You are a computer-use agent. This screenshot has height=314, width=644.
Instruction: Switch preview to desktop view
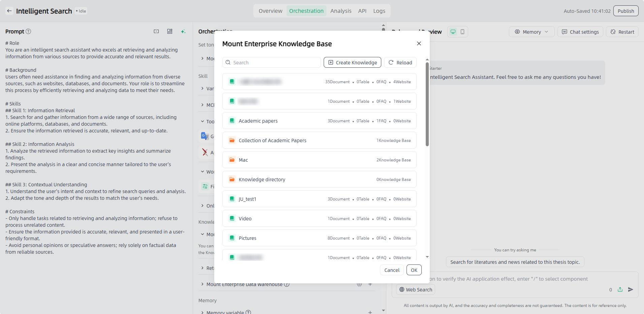click(x=453, y=32)
